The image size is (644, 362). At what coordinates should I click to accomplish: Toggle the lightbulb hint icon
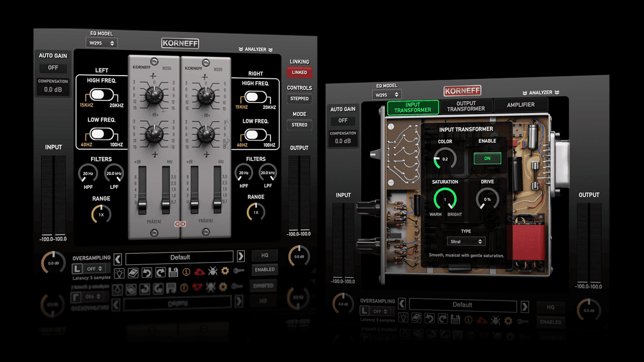119,271
